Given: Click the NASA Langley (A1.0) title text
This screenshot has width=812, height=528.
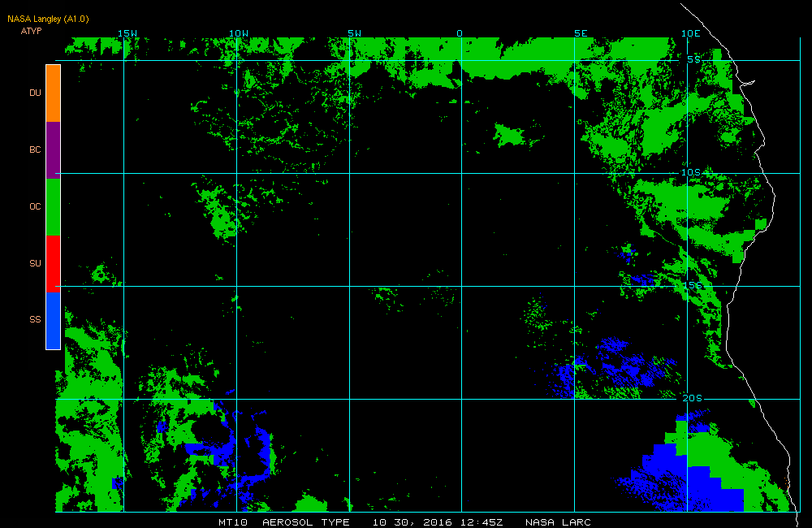Looking at the screenshot, I should point(48,19).
